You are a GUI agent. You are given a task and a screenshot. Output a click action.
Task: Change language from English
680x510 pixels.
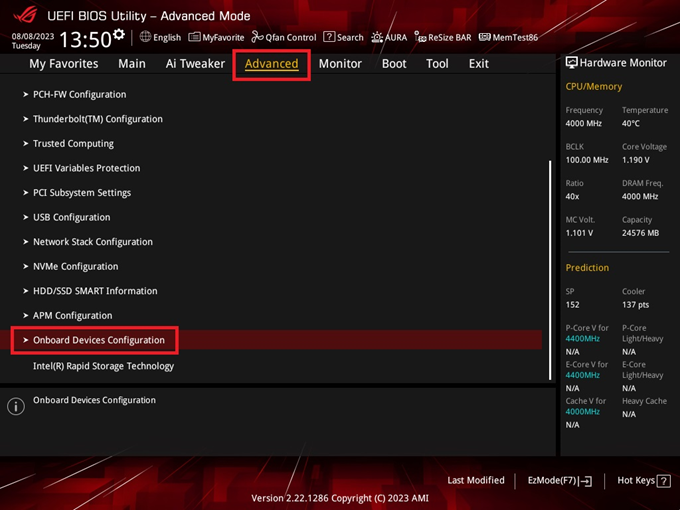coord(167,37)
